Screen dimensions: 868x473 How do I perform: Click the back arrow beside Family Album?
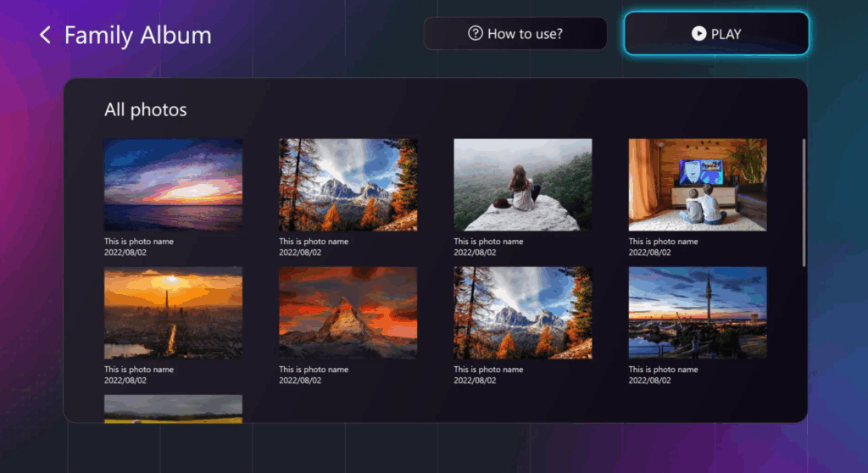pyautogui.click(x=46, y=35)
